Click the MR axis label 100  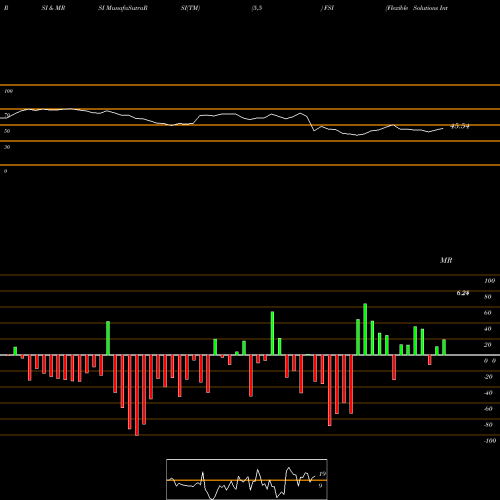489,281
